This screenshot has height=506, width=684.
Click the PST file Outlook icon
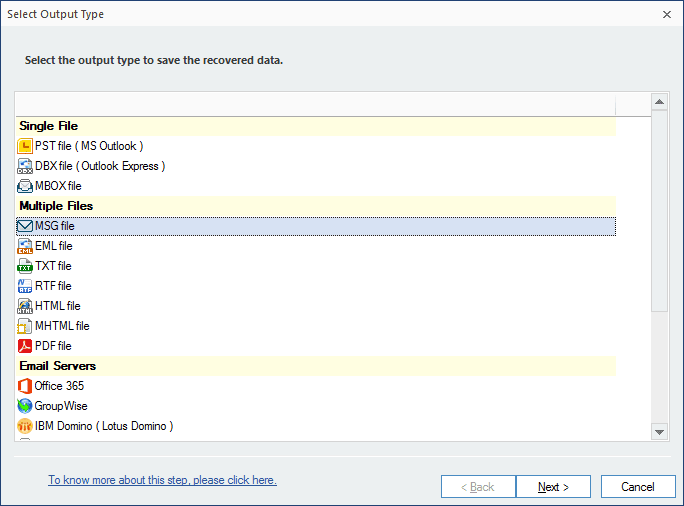pos(25,146)
